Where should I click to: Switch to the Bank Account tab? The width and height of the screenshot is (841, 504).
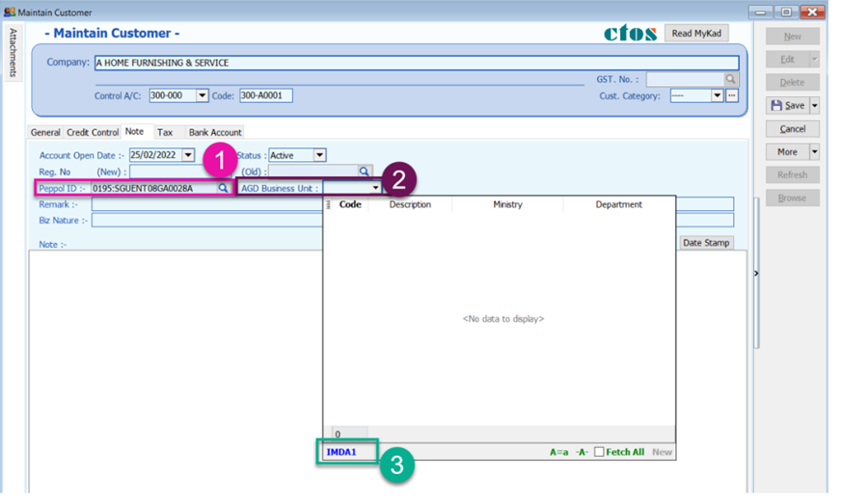click(x=215, y=132)
